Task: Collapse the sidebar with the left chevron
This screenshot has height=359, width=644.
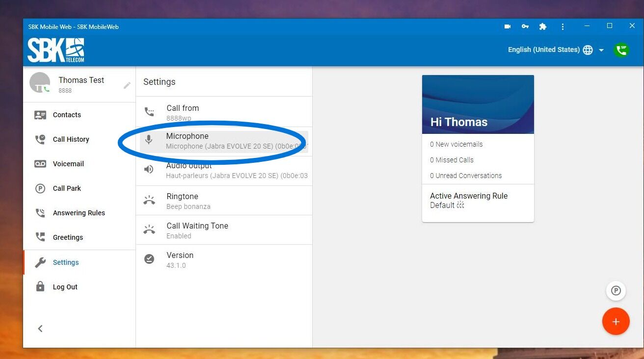Action: (40, 329)
